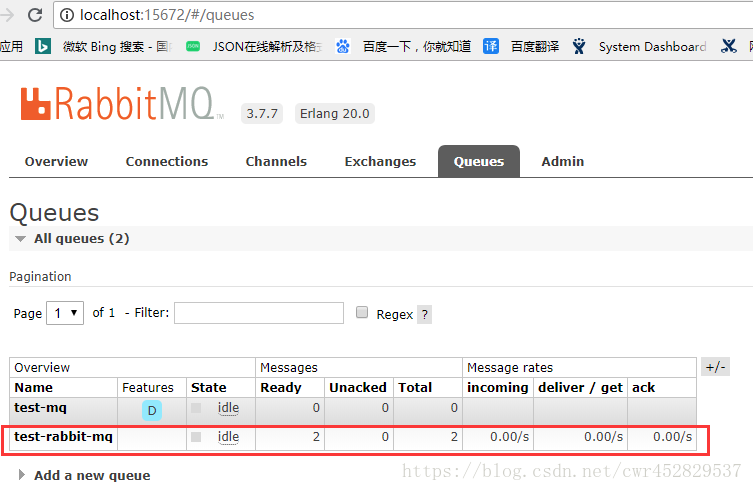Image resolution: width=753 pixels, height=491 pixels.
Task: Sort by the State column header
Action: (208, 387)
